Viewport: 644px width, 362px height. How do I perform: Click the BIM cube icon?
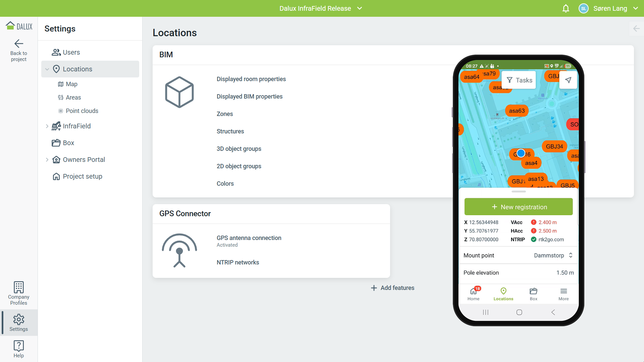click(179, 92)
